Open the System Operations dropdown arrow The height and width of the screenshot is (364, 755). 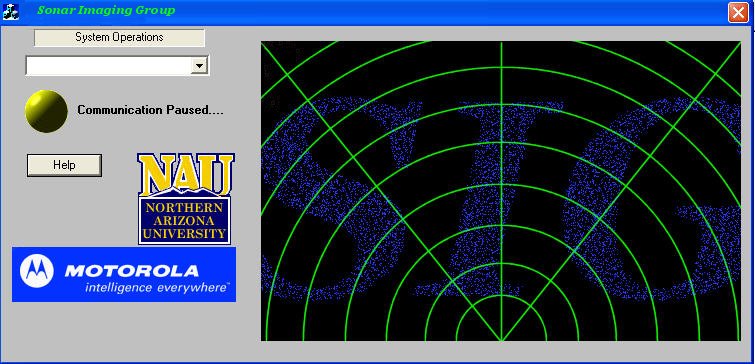point(199,65)
